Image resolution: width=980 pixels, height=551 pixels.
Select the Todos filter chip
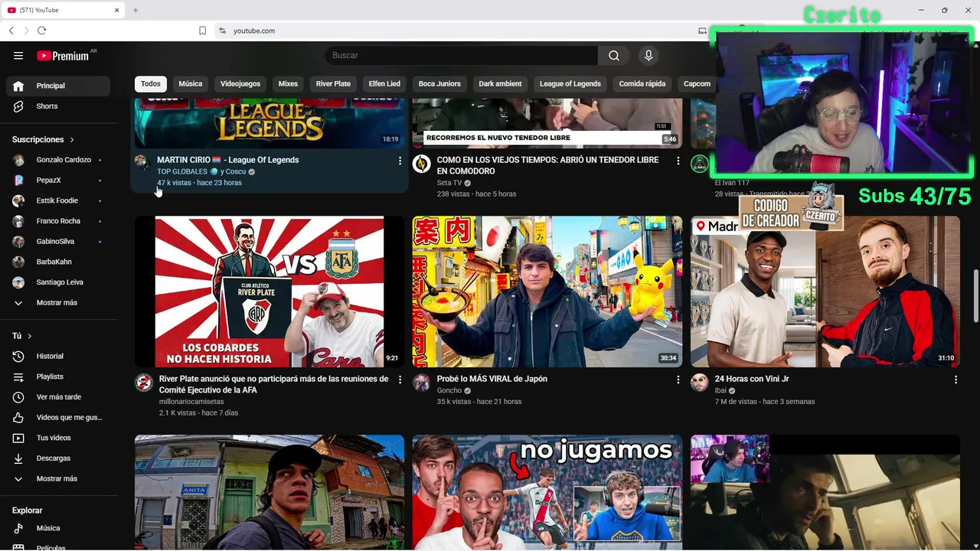(x=151, y=84)
